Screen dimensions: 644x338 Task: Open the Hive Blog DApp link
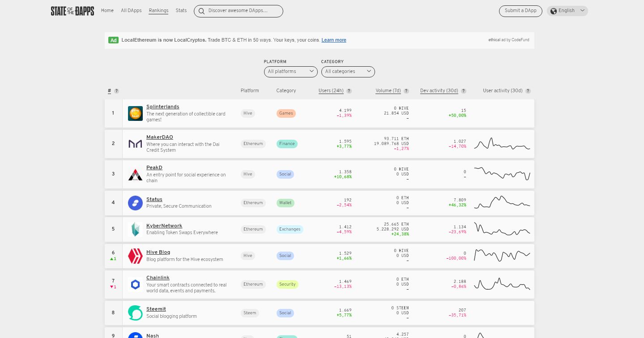(x=158, y=252)
